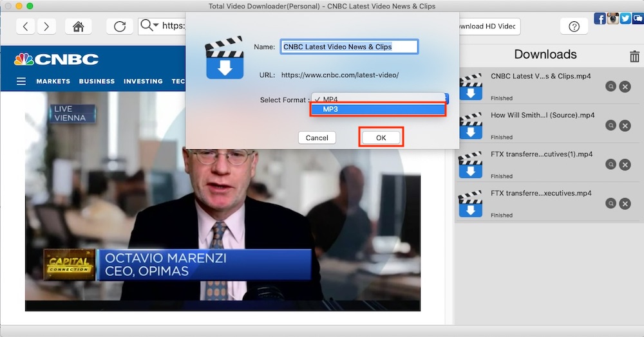Confirm the download with OK
This screenshot has width=644, height=337.
[381, 138]
